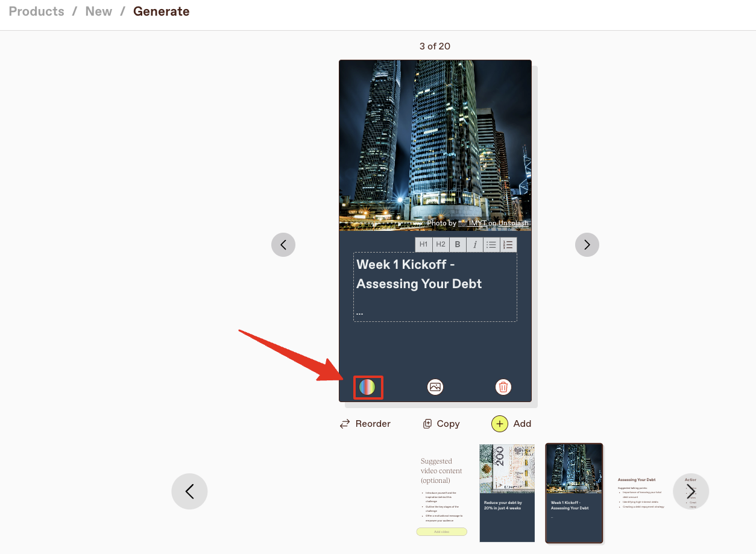This screenshot has height=554, width=756.
Task: Select the 'Week 1 Kickoff' thumbnail
Action: [574, 494]
